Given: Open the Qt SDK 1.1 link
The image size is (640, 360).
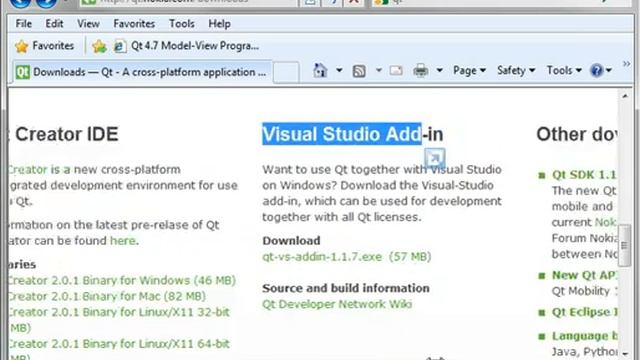Looking at the screenshot, I should pos(584,175).
